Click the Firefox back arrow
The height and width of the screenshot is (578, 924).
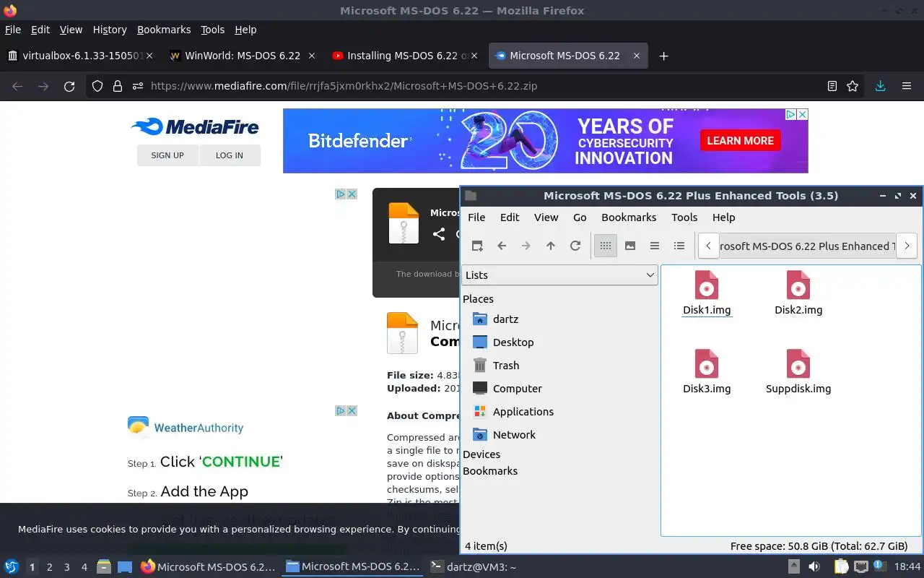[17, 86]
